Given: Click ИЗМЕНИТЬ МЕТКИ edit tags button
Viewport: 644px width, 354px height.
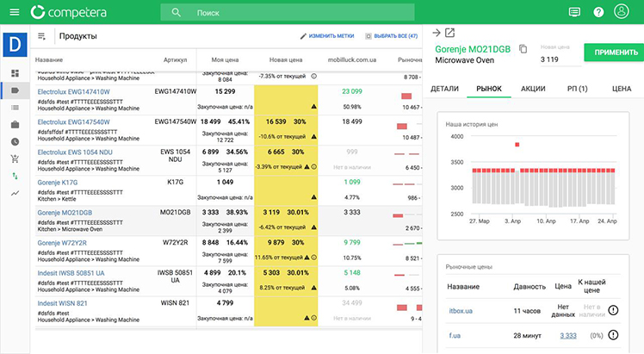Looking at the screenshot, I should pyautogui.click(x=327, y=36).
